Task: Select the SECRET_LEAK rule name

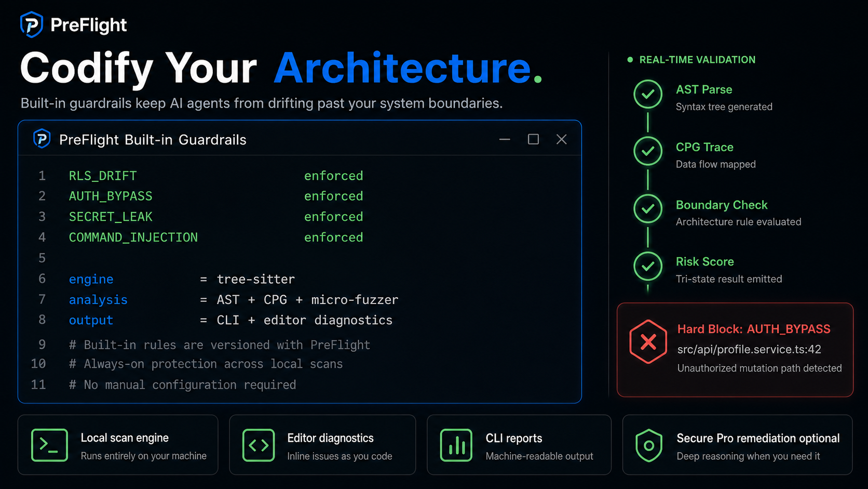Action: [x=111, y=217]
